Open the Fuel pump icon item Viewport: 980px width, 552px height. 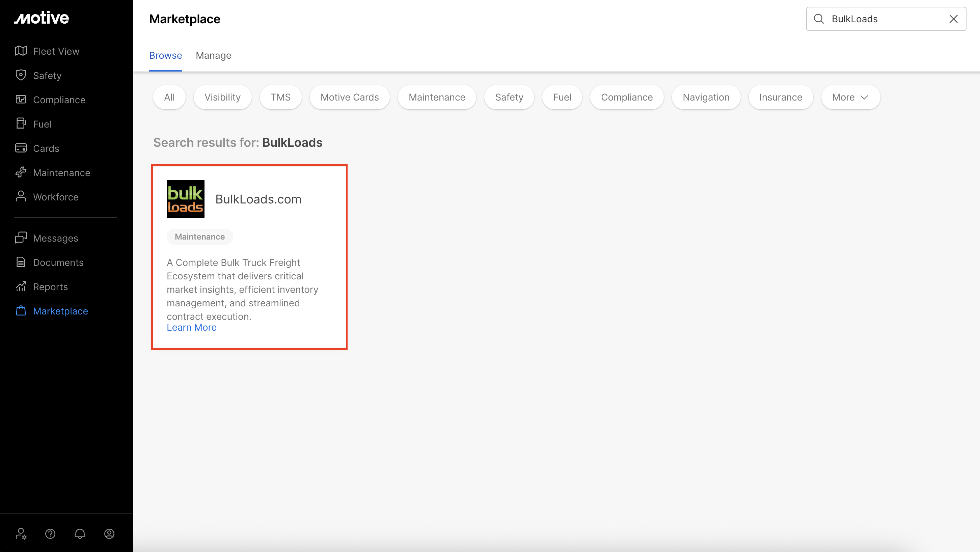pyautogui.click(x=21, y=123)
